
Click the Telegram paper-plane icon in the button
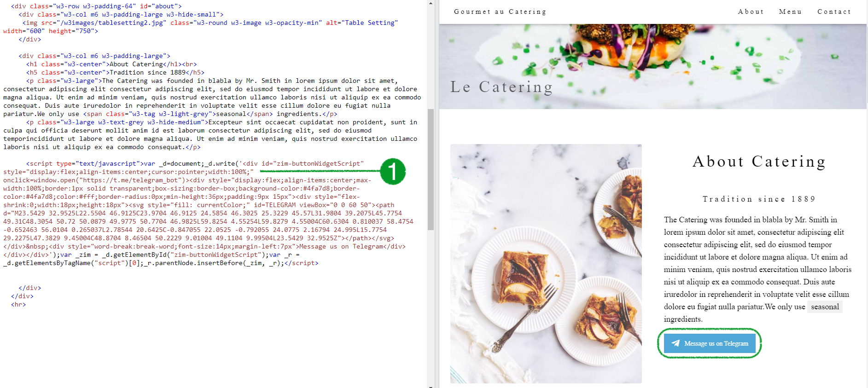(676, 343)
